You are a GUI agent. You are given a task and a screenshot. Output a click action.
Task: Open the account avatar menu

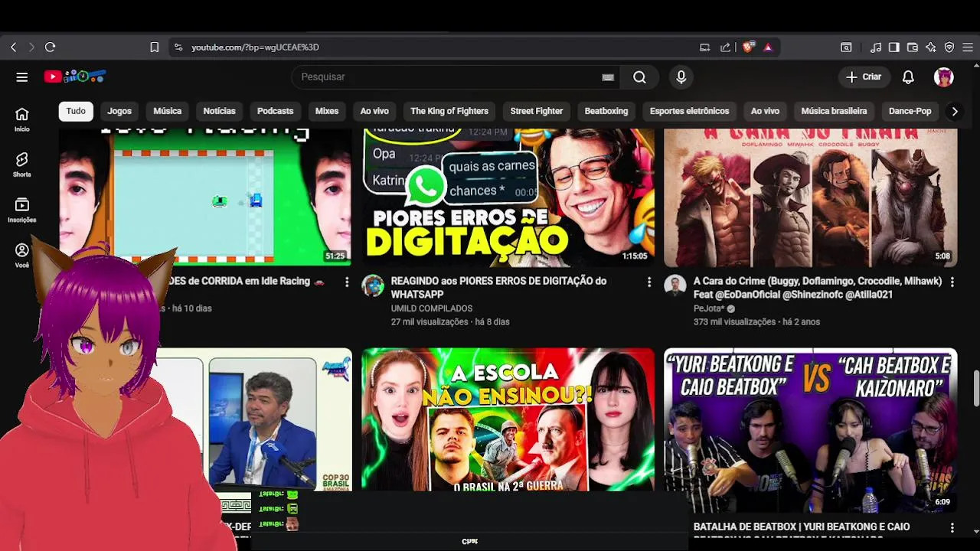(943, 77)
